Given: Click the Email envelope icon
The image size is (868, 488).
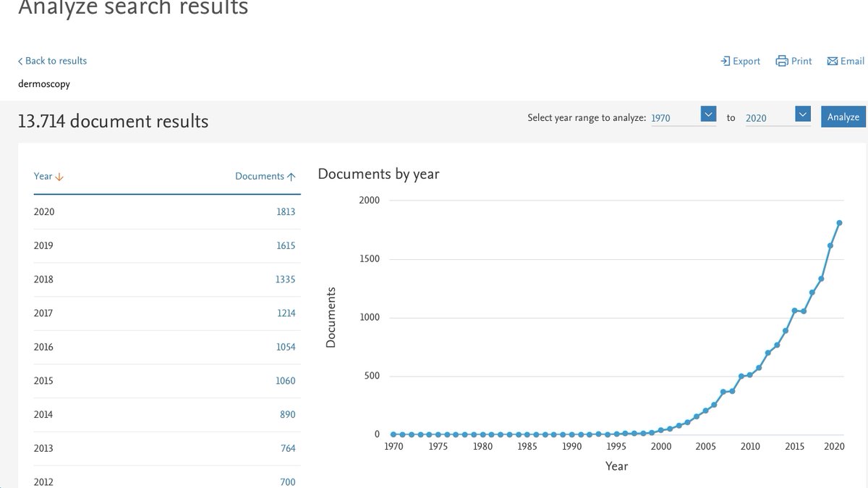Looking at the screenshot, I should (833, 62).
